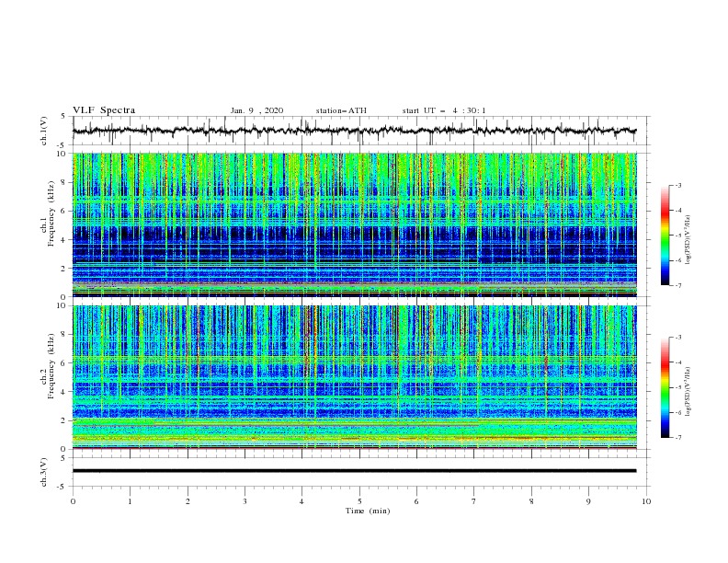Click the 'ch.1(V)' waveform axis label
The height and width of the screenshot is (563, 728).
click(44, 131)
